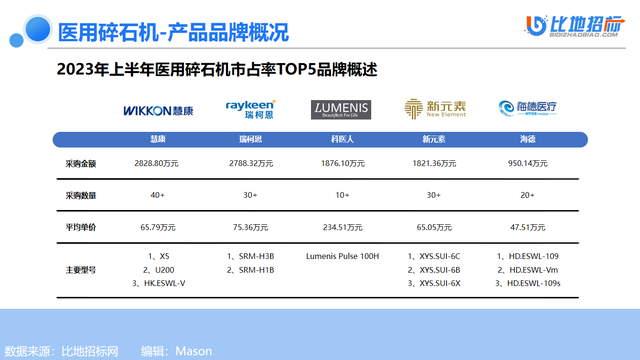Screen dimensions: 640x360
Task: Select the slide title 医用碎石机-产品品牌概况
Action: point(173,32)
